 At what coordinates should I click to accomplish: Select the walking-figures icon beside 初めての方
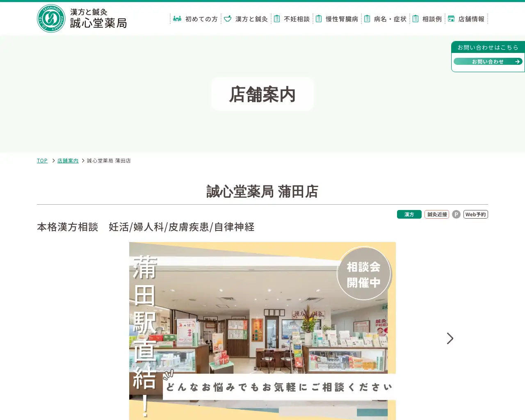(x=177, y=18)
